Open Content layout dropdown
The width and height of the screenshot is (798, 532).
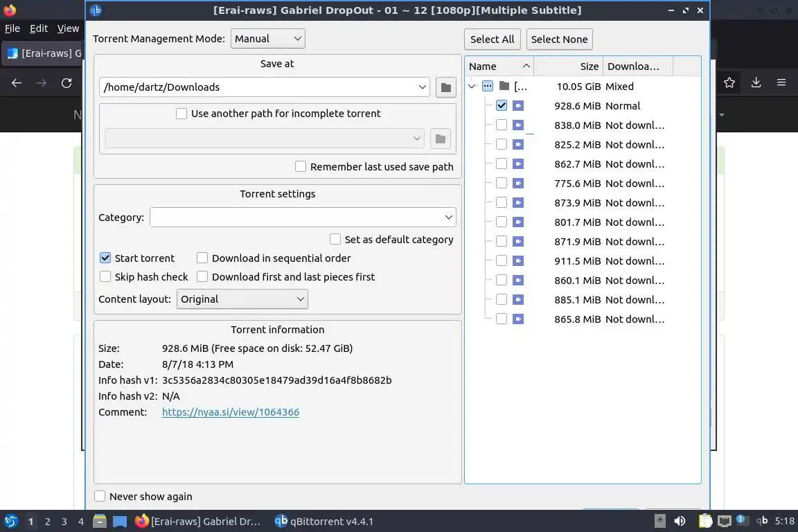coord(242,299)
